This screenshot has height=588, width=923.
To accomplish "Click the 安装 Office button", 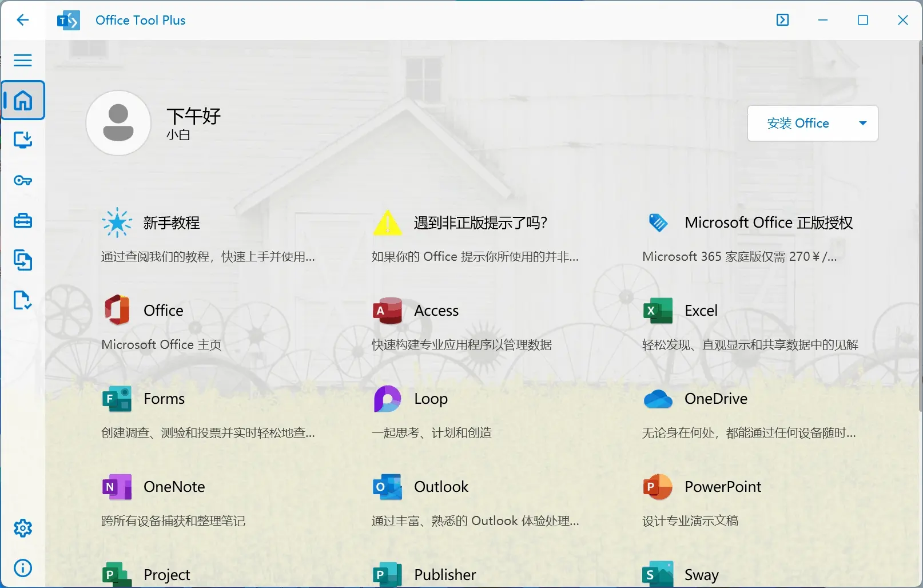I will click(798, 123).
